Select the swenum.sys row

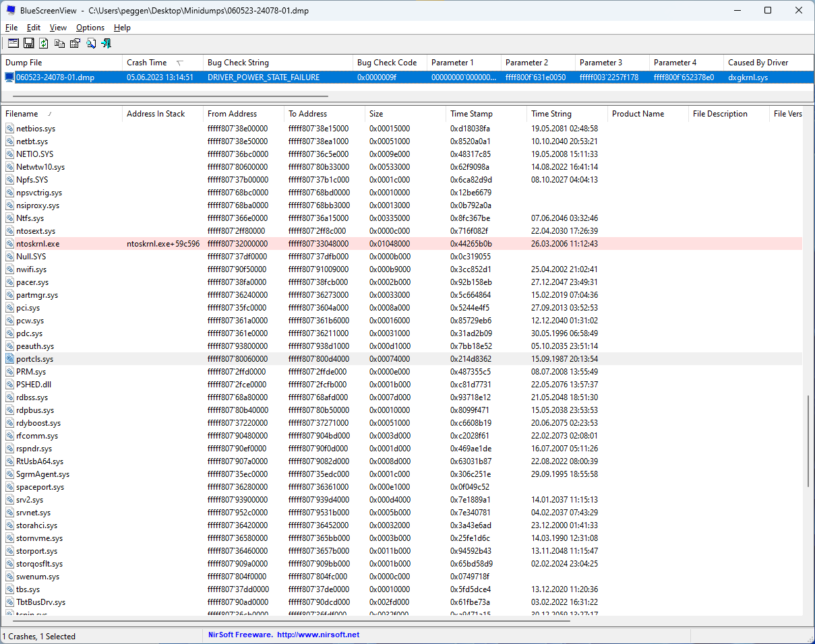point(402,577)
